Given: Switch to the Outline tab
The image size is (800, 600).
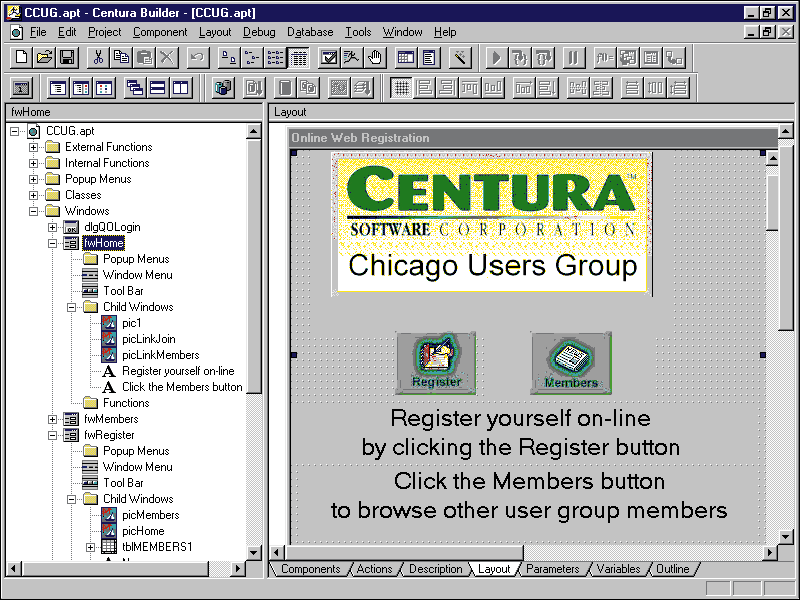Looking at the screenshot, I should click(x=672, y=569).
